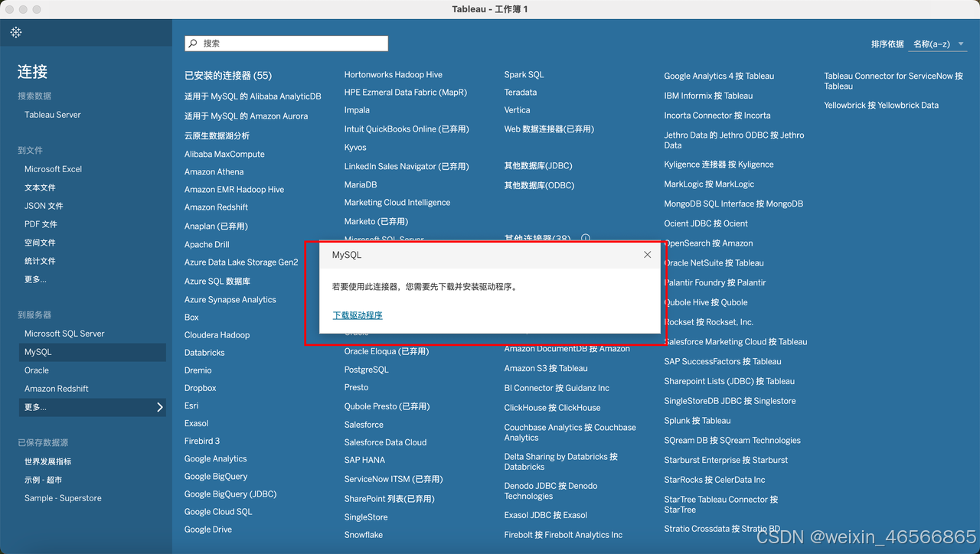The image size is (980, 554).
Task: Choose Microsoft Excel file connector
Action: point(53,169)
